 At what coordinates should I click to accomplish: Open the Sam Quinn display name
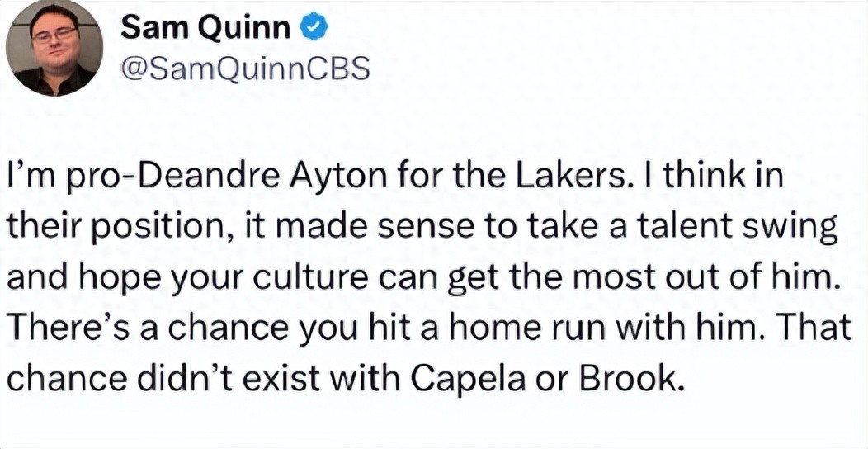pos(205,27)
